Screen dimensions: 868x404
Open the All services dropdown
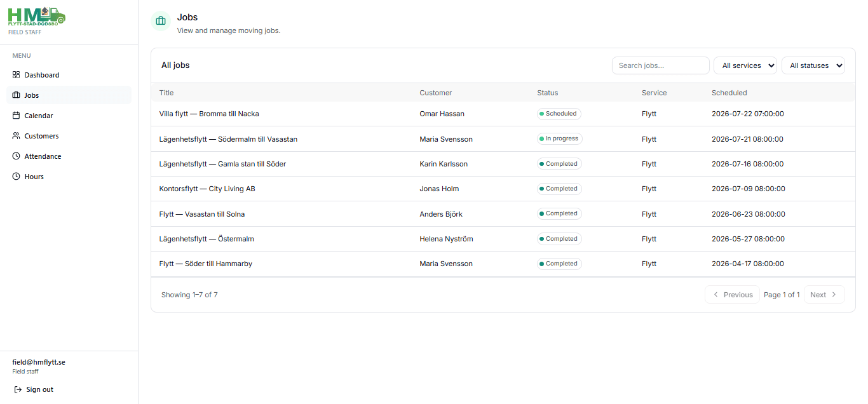[x=745, y=65]
